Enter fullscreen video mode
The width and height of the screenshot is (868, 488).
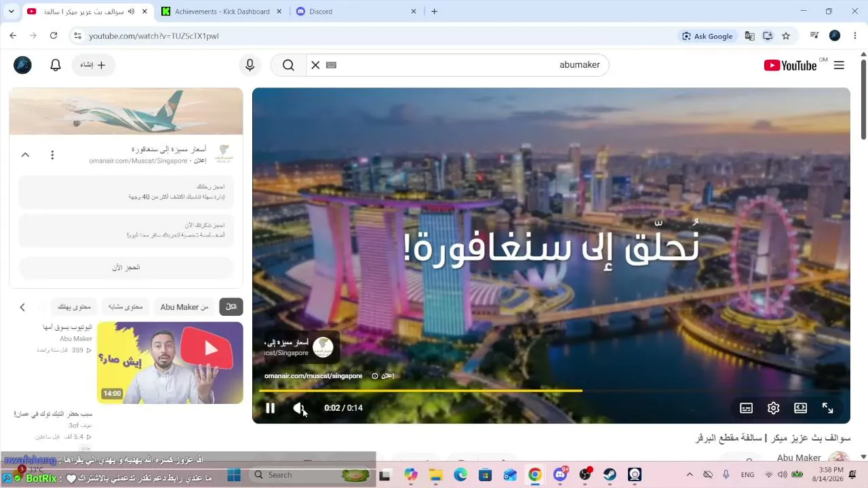point(827,408)
